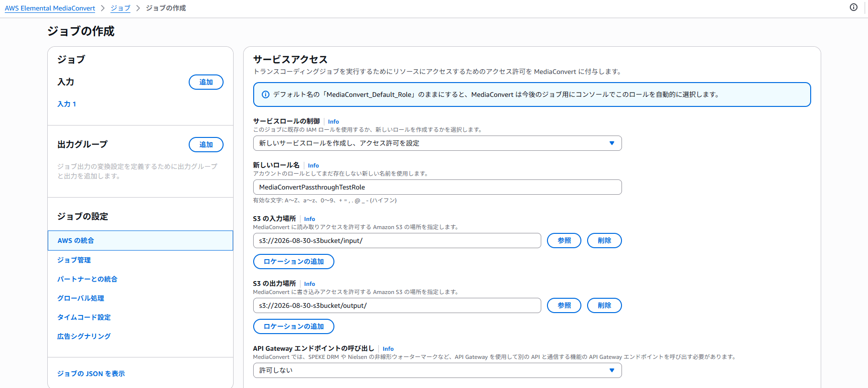Open the ジョブの JSON を表示 link
Image resolution: width=868 pixels, height=388 pixels.
point(91,374)
